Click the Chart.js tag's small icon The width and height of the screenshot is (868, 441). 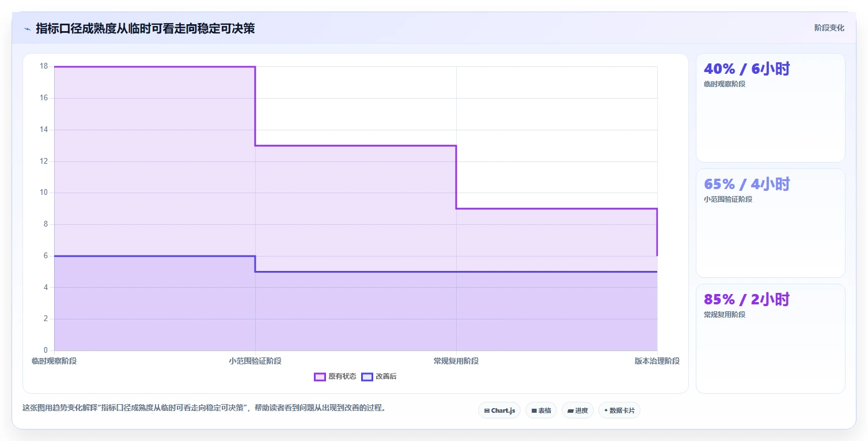pos(487,411)
